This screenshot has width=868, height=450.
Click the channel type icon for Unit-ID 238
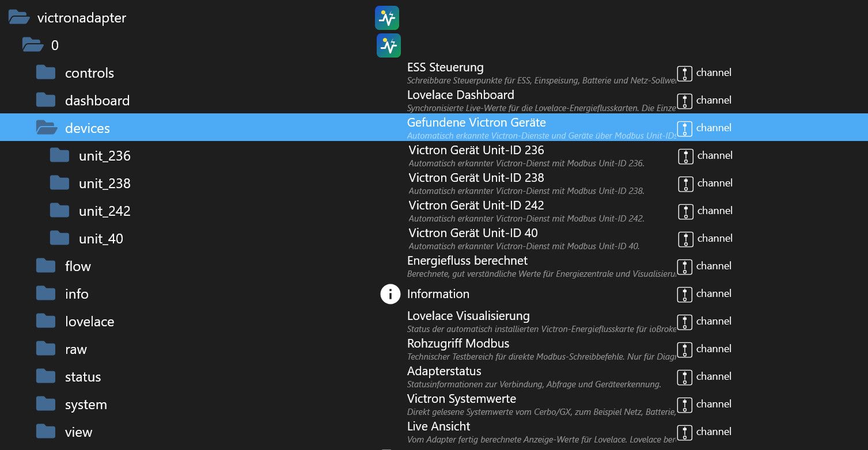pos(685,184)
